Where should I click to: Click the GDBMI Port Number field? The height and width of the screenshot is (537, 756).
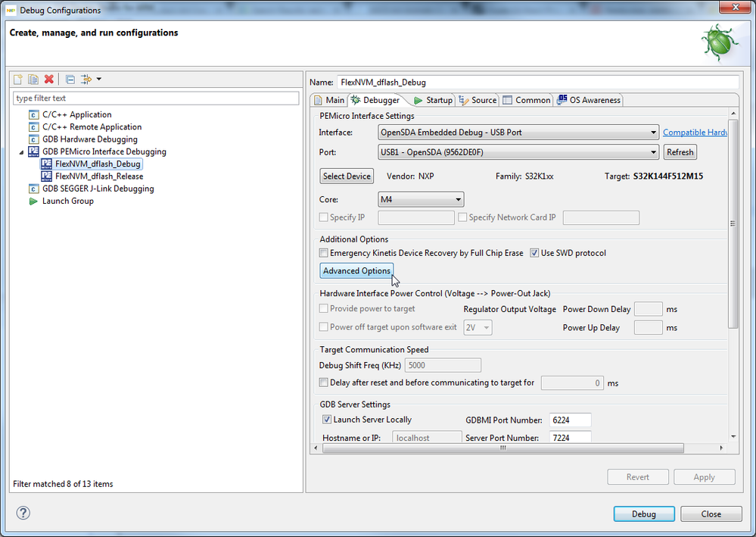pos(571,420)
